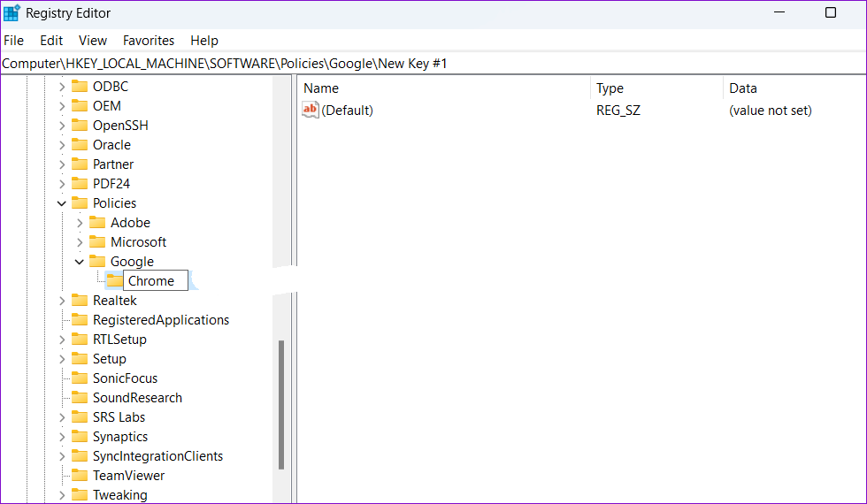
Task: Click the REG_SZ type cell
Action: pos(618,111)
